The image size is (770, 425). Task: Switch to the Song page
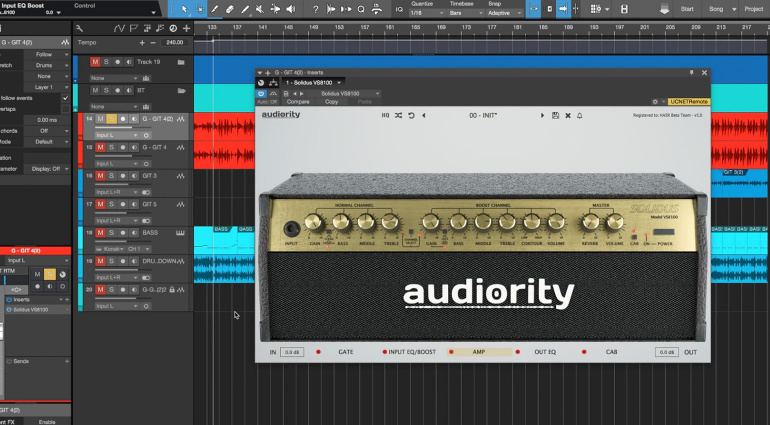(716, 9)
